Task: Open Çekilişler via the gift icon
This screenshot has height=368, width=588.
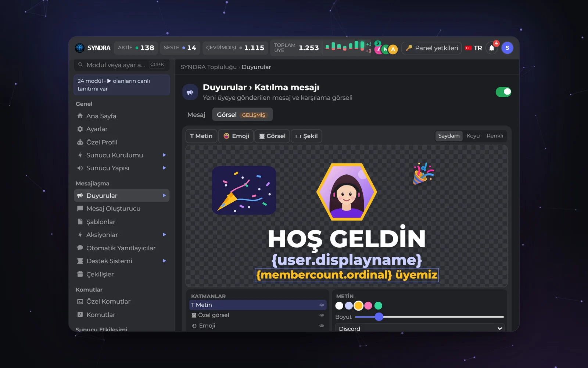Action: [x=80, y=274]
